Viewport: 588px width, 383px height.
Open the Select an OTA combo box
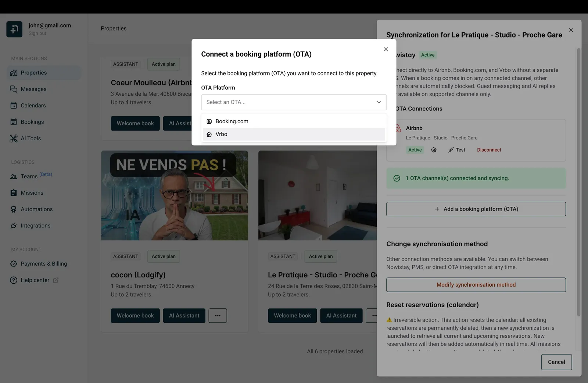pyautogui.click(x=294, y=102)
